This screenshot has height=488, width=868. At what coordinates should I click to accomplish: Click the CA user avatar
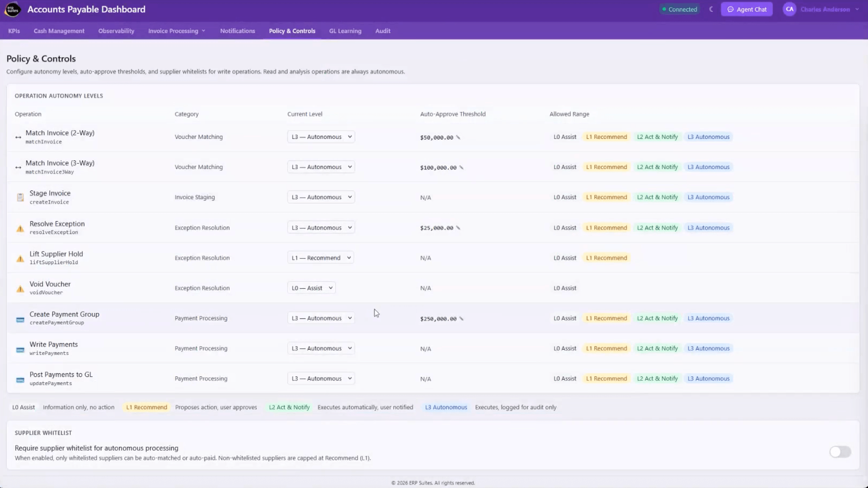(x=789, y=9)
